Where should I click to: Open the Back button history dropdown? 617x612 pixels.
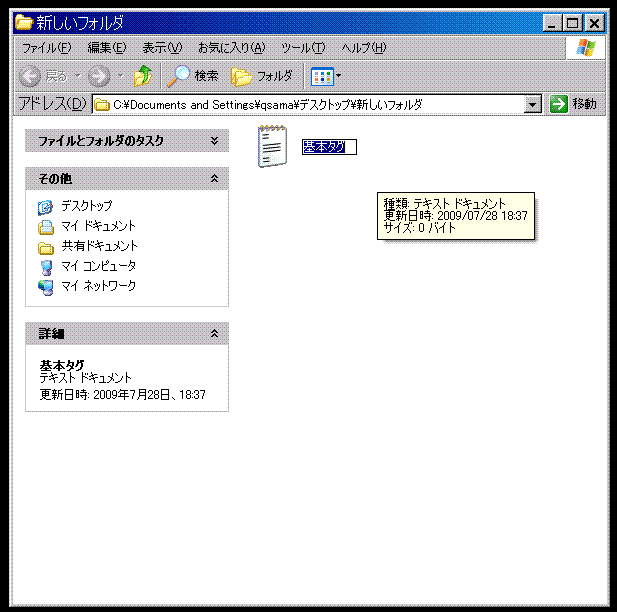point(77,76)
